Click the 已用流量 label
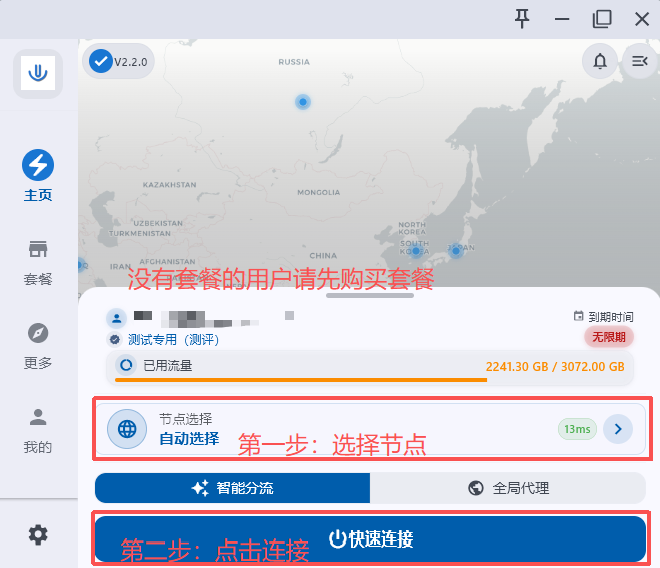Screen dimensions: 660x568 [168, 365]
